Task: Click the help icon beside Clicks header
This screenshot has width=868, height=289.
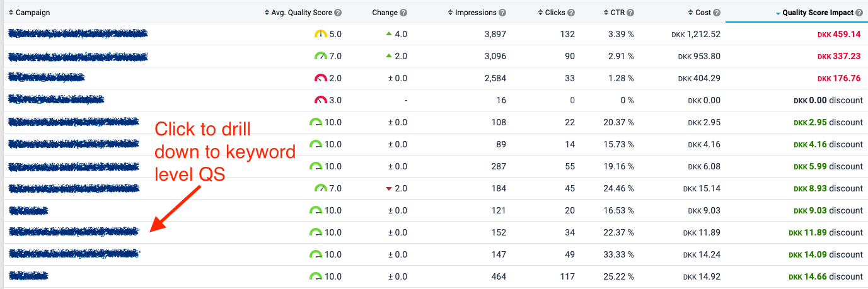Action: pyautogui.click(x=570, y=13)
